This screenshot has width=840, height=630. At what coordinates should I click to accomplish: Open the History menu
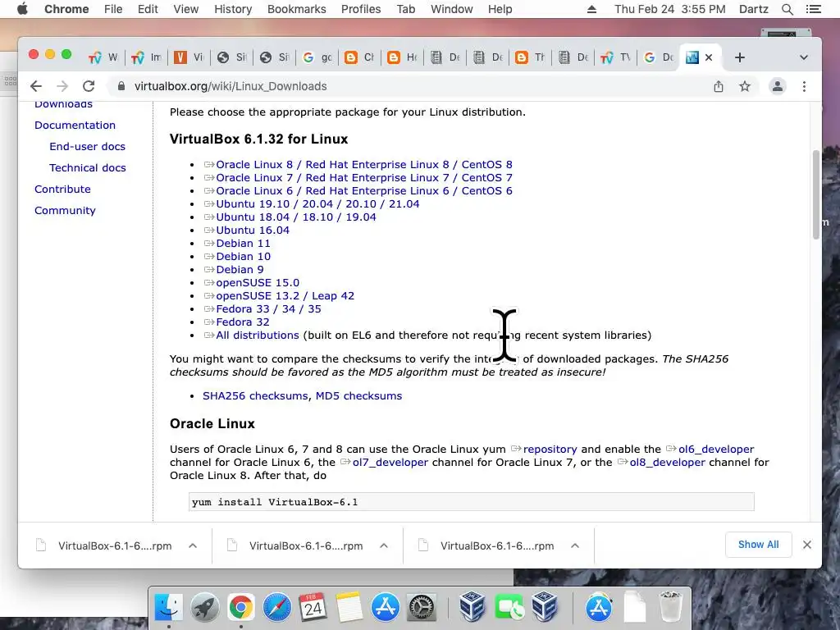point(233,9)
